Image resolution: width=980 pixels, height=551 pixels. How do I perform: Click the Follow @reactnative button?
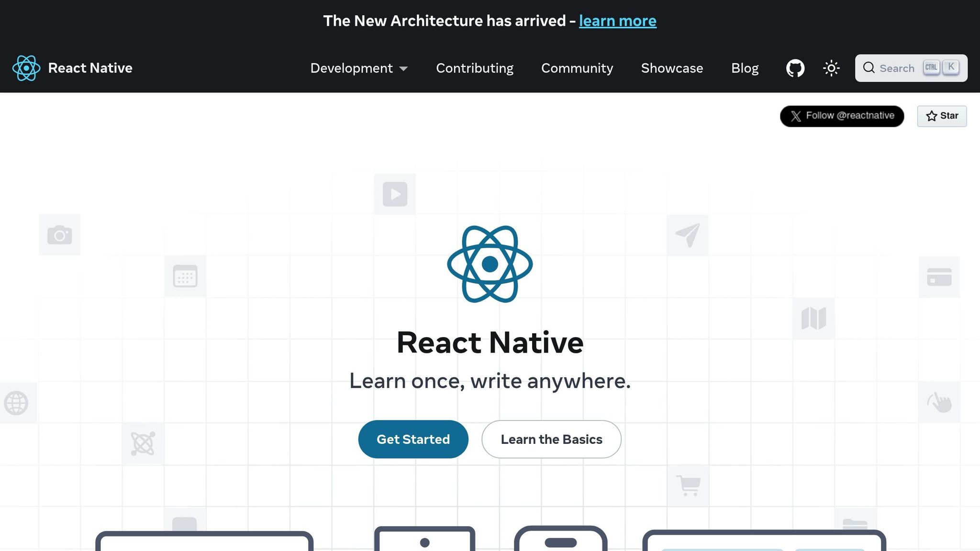[x=842, y=116]
